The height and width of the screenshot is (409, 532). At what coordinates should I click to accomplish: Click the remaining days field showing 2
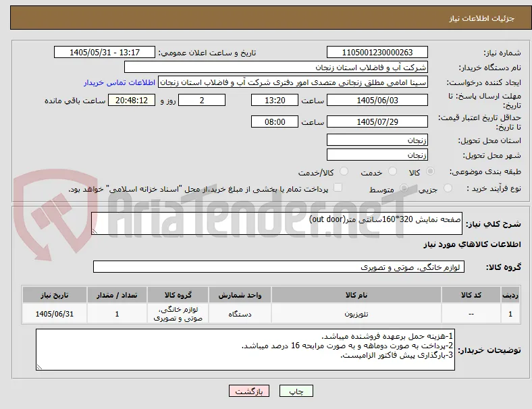202,101
